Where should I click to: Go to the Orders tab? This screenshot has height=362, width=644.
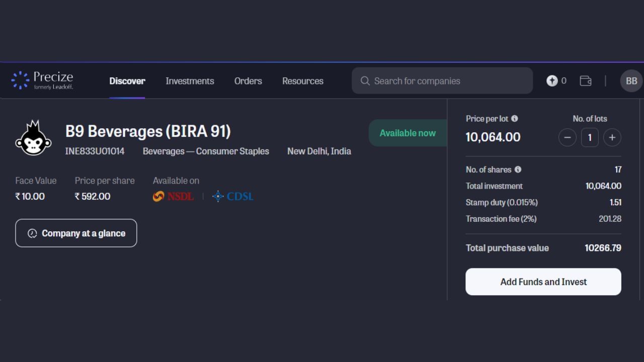[248, 81]
